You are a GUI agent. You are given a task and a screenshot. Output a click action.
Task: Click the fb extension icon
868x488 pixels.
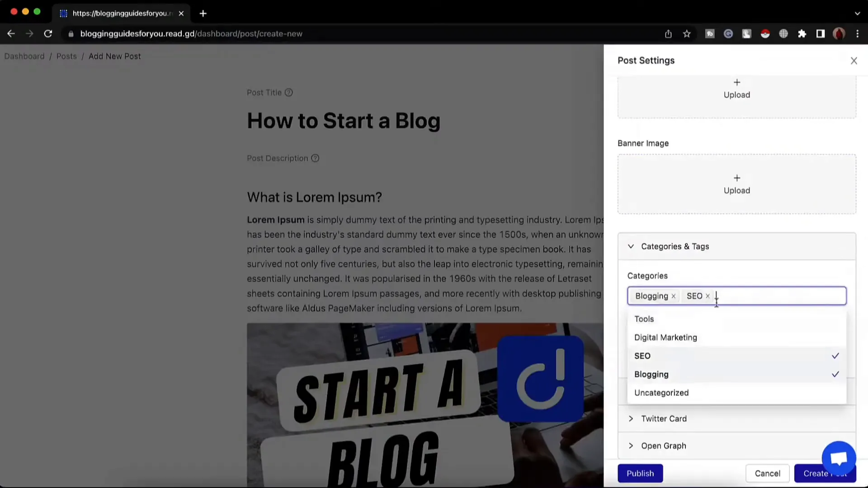[710, 34]
